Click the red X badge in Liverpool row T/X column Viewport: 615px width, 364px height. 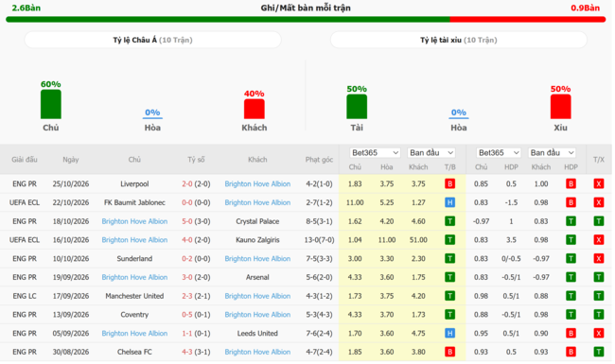[x=599, y=183]
